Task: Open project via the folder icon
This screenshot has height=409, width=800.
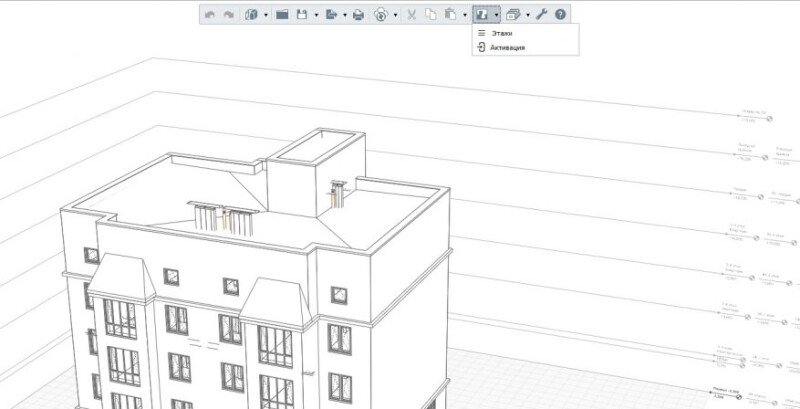Action: (282, 15)
